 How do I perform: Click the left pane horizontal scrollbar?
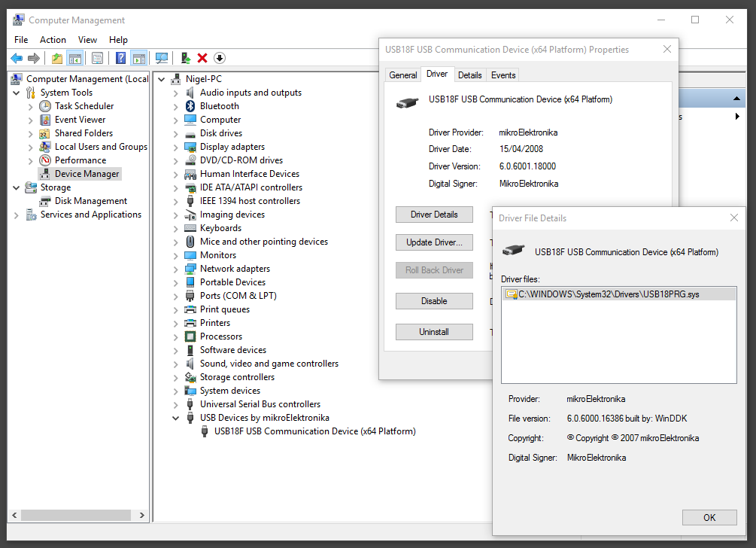click(75, 516)
